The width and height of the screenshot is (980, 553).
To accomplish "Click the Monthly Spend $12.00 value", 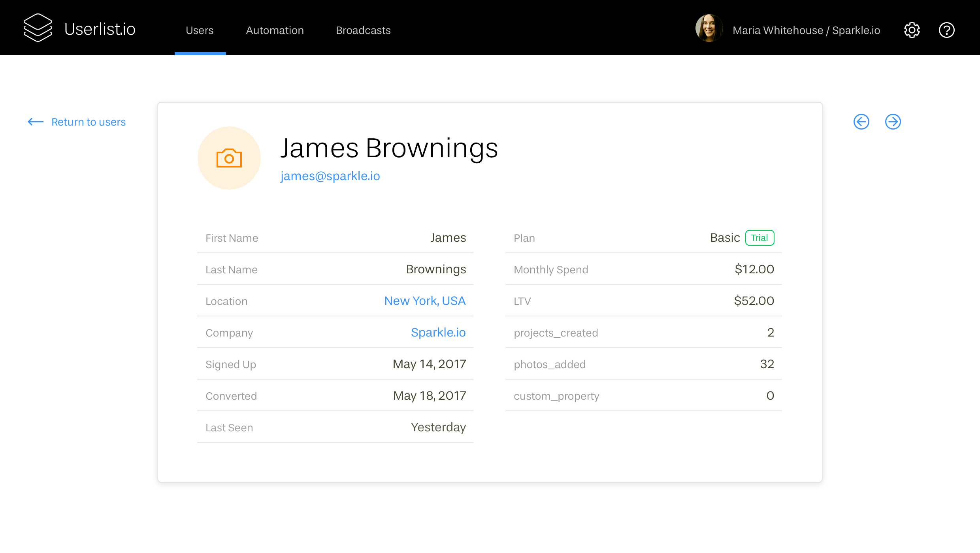I will (754, 269).
